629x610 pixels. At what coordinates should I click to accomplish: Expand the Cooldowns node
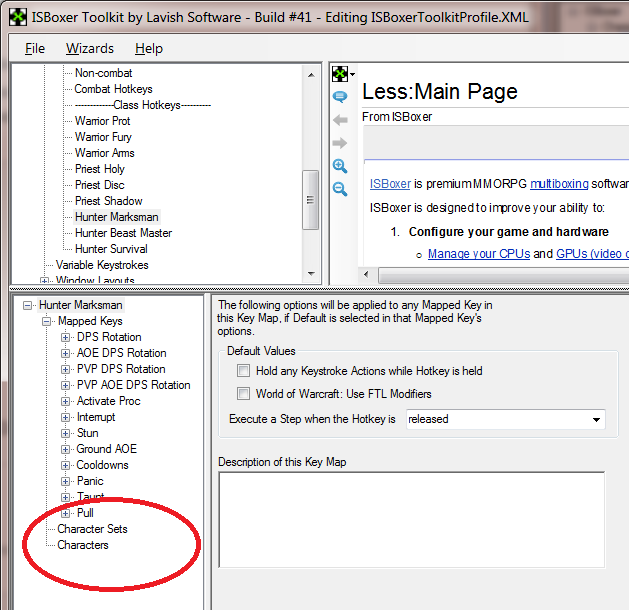pyautogui.click(x=65, y=465)
